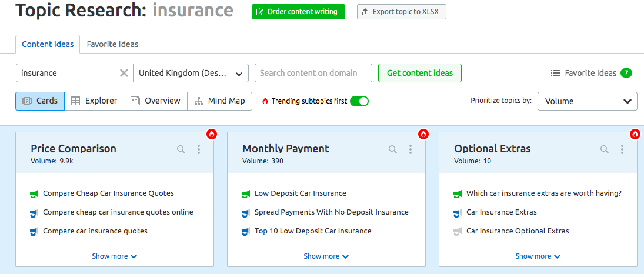This screenshot has height=277, width=644.
Task: Open three-dot menu on Price Comparison card
Action: tap(199, 149)
